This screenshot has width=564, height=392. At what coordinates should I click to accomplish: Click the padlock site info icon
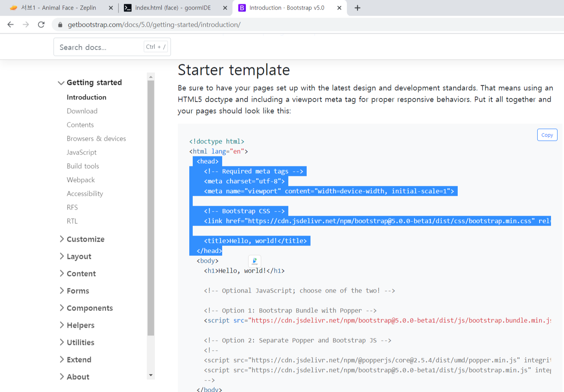tap(60, 25)
